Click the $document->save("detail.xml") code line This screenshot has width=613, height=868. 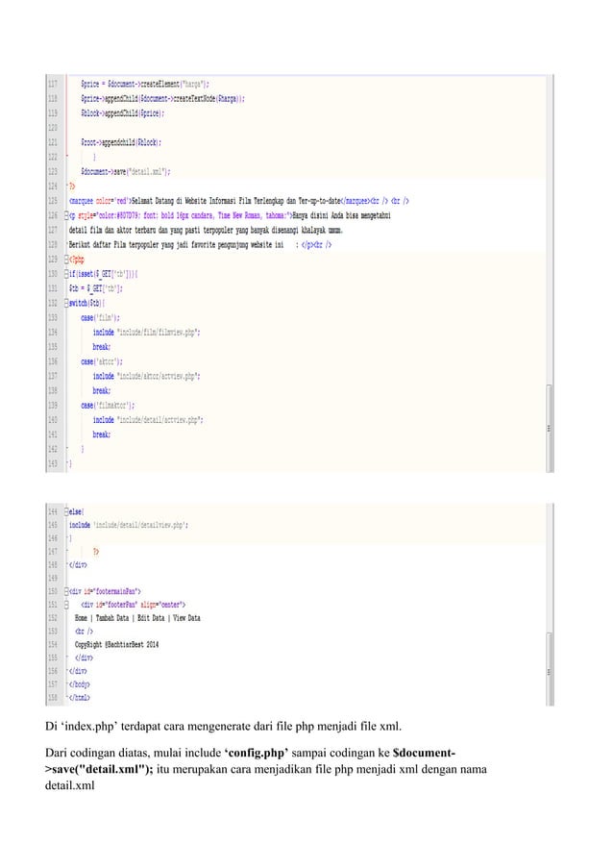click(126, 172)
